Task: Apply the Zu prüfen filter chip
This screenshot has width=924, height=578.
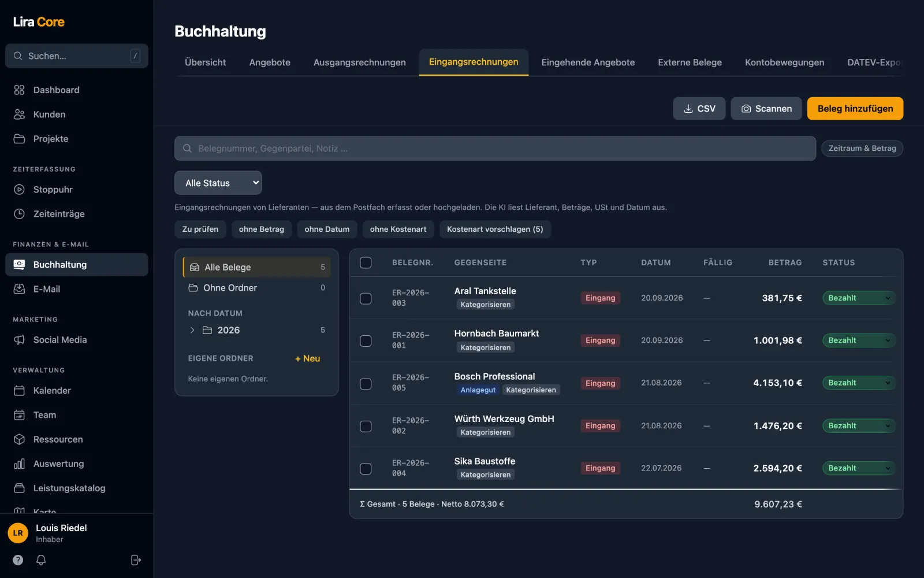Action: [200, 229]
